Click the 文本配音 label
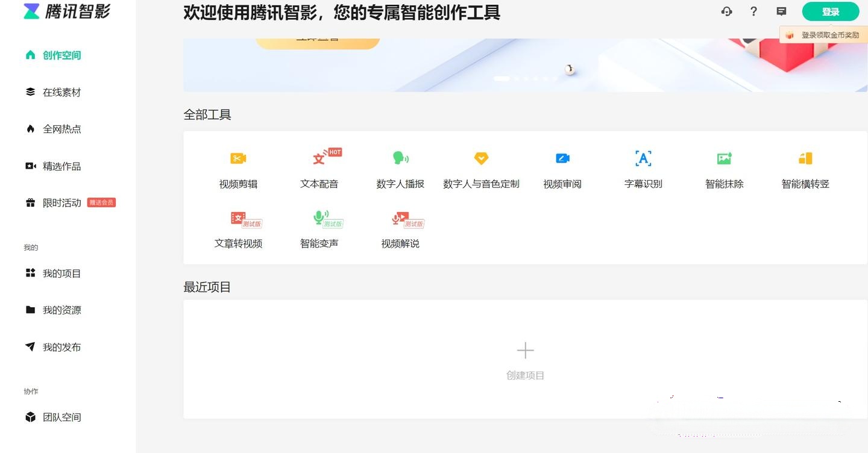This screenshot has height=453, width=868. pos(319,184)
